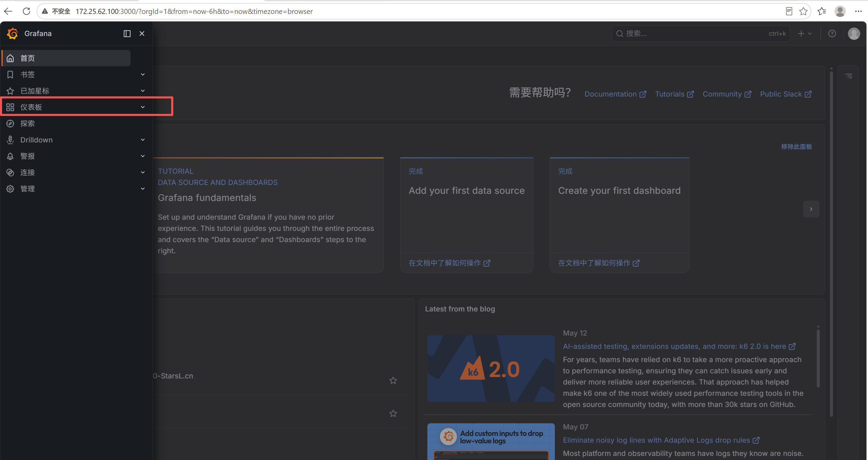
Task: Star the 0-StarsL.cn dashboard
Action: [x=393, y=380]
